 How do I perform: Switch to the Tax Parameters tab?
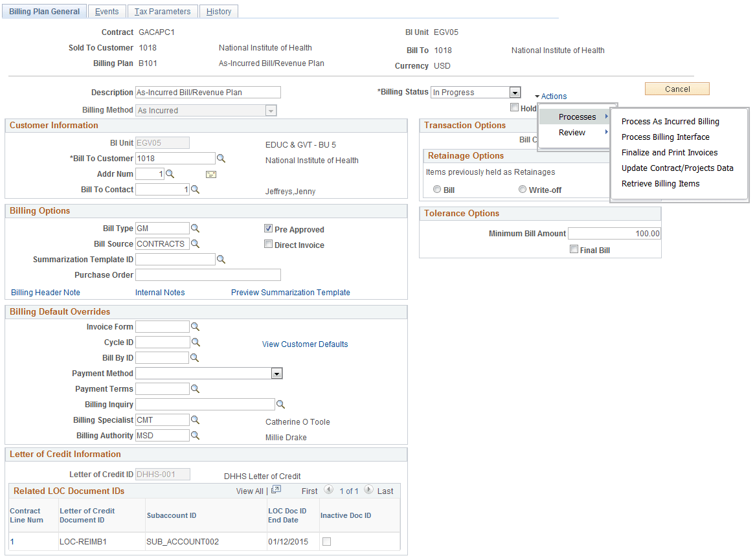[163, 11]
